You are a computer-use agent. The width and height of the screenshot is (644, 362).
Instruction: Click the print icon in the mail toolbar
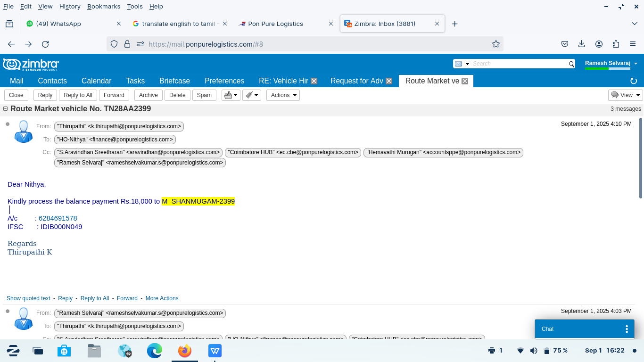[x=228, y=95]
